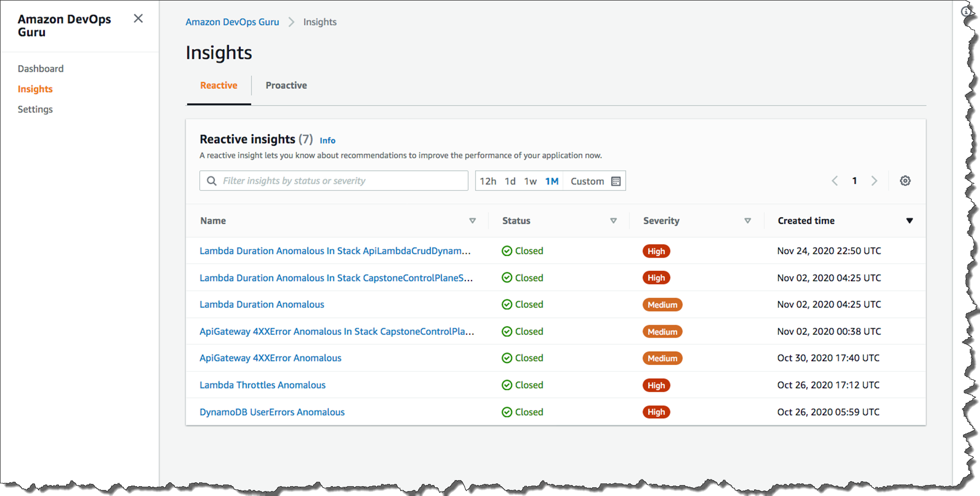Viewport: 980px width, 496px height.
Task: Click the Nov 02, 2020 00:38 UTC cell
Action: 829,332
